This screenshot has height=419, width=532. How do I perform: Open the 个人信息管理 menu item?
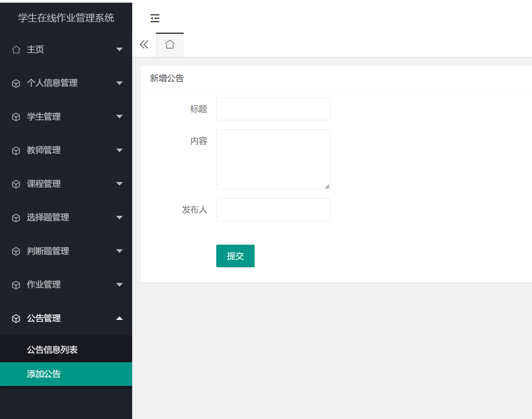[x=66, y=83]
